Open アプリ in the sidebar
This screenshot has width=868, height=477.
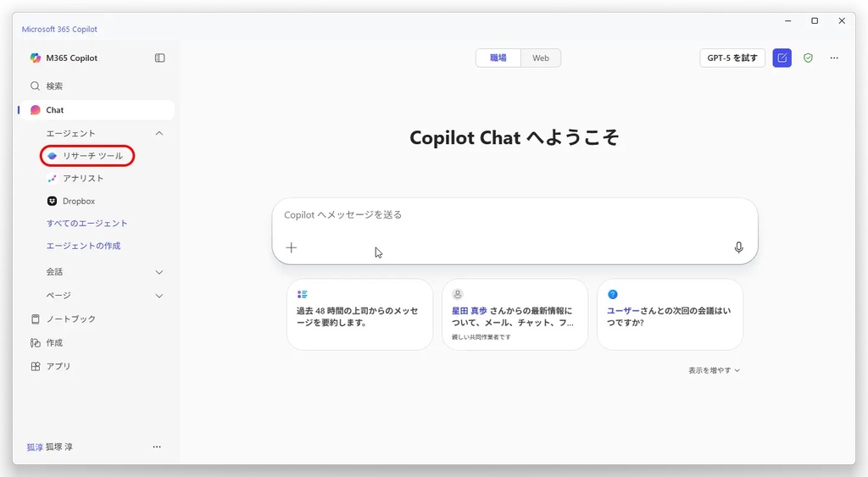[x=51, y=366]
